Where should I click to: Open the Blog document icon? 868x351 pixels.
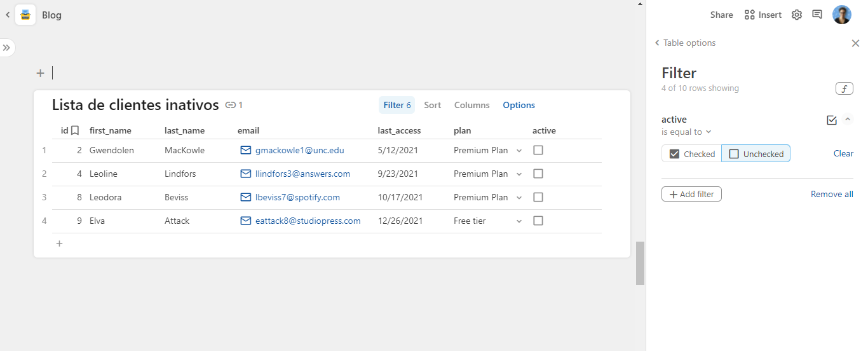[x=25, y=15]
